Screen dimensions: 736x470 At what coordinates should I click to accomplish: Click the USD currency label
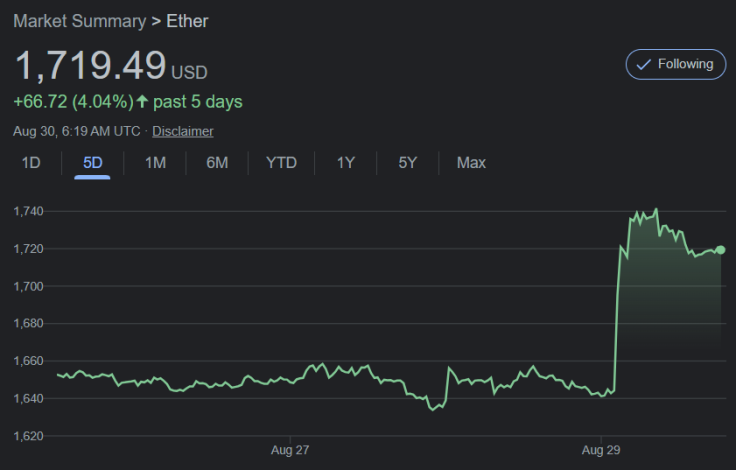click(x=189, y=73)
